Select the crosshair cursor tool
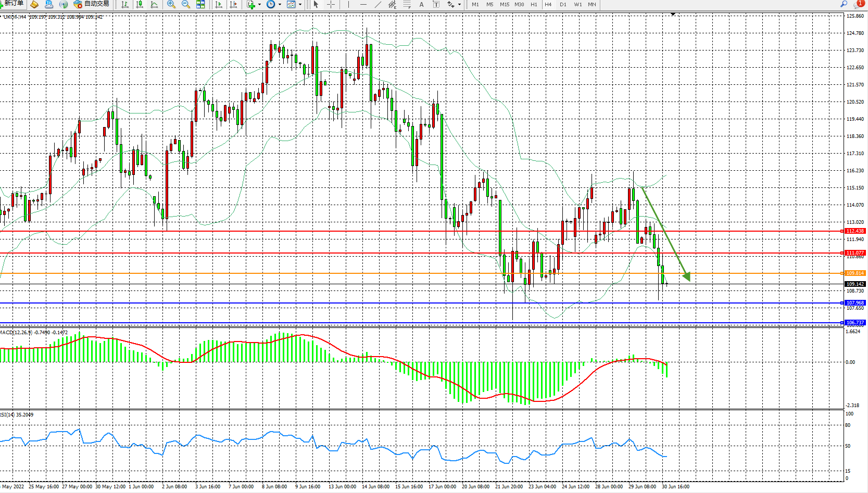868x493 pixels. point(331,4)
